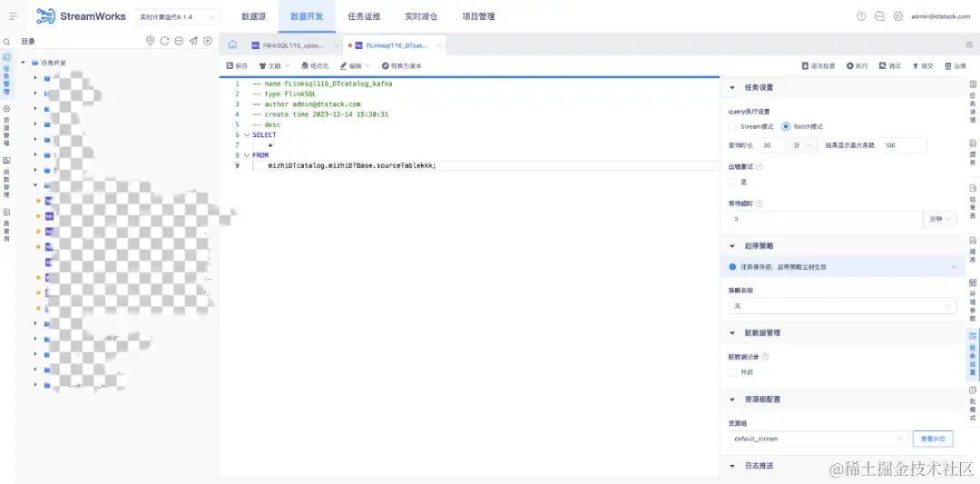Viewport: 980px width, 484px height.
Task: Collapse the 资源组配置 section
Action: (732, 399)
